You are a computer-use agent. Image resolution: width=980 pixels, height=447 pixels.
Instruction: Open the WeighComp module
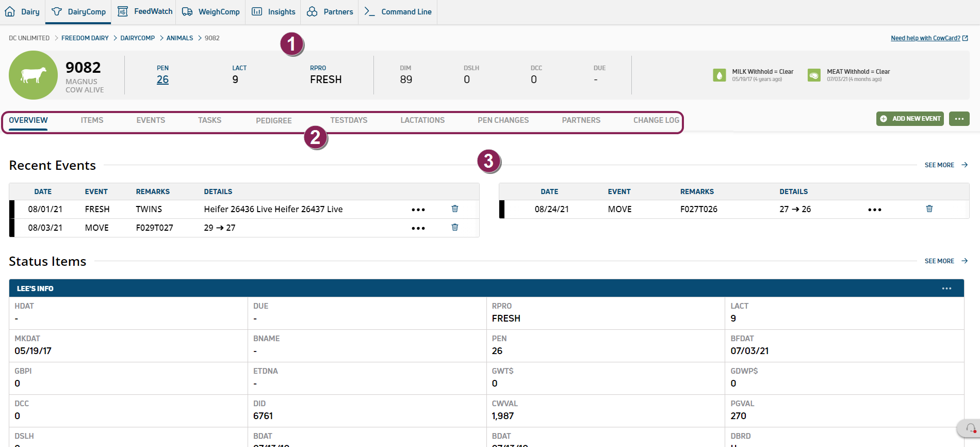[x=211, y=11]
